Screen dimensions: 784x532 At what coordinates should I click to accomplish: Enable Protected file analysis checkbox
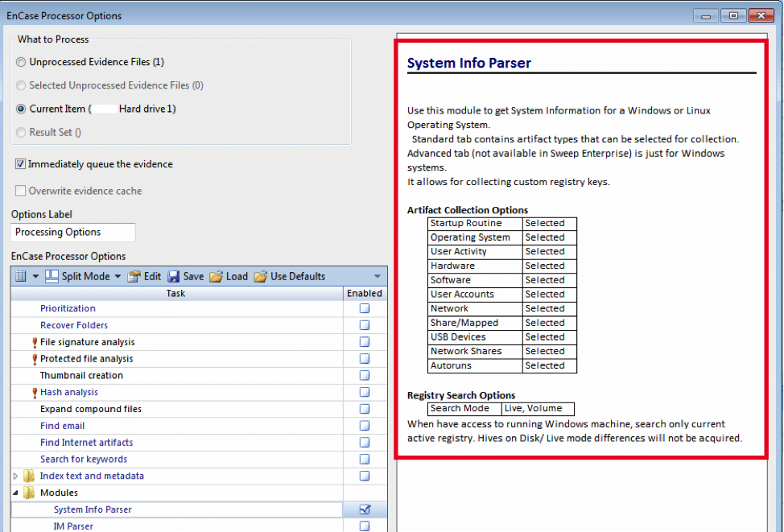(x=365, y=358)
